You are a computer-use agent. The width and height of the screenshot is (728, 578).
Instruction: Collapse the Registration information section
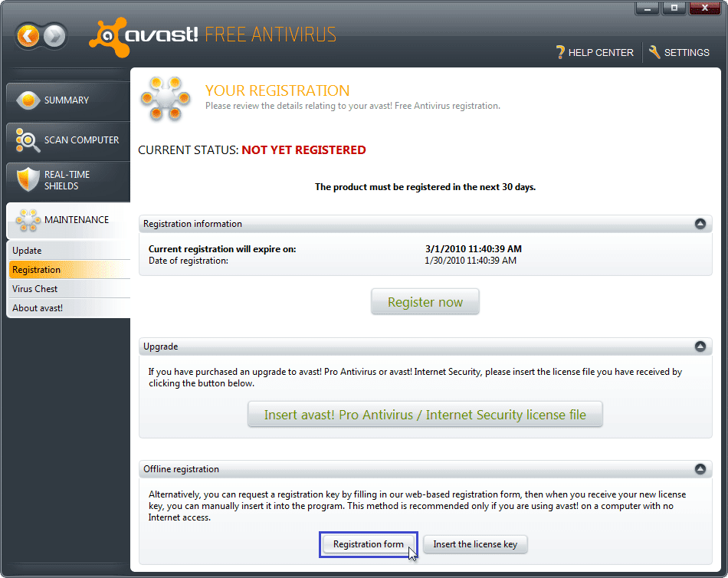[700, 224]
